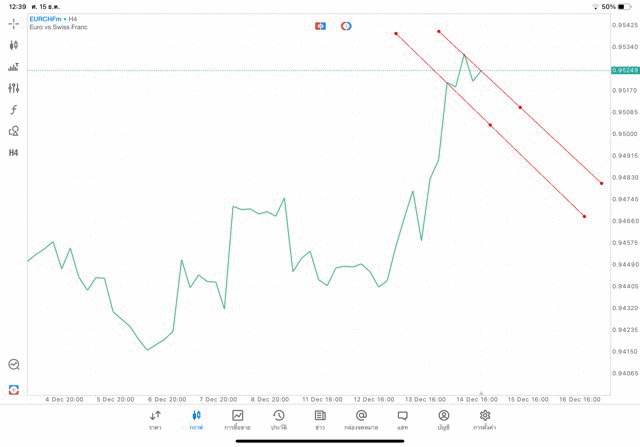Open the trade levels bar icon
Image resolution: width=640 pixels, height=447 pixels.
coord(14,67)
